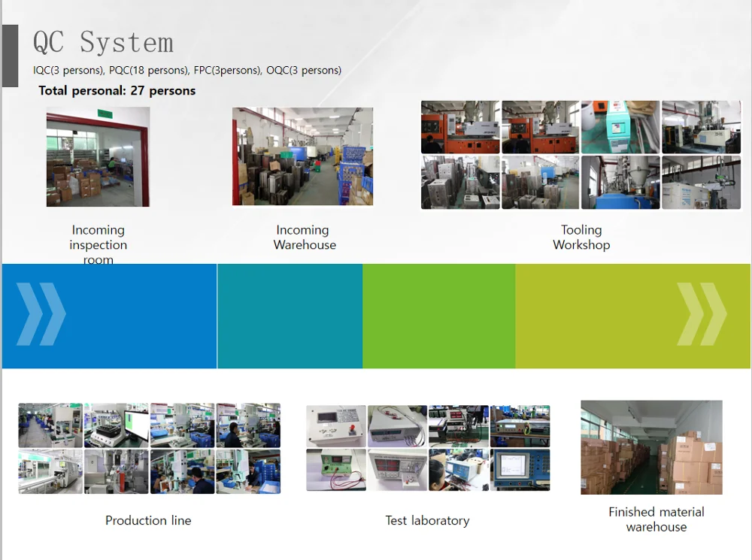Click the 'Incoming Warehouse' caption
The width and height of the screenshot is (752, 560).
pos(304,238)
